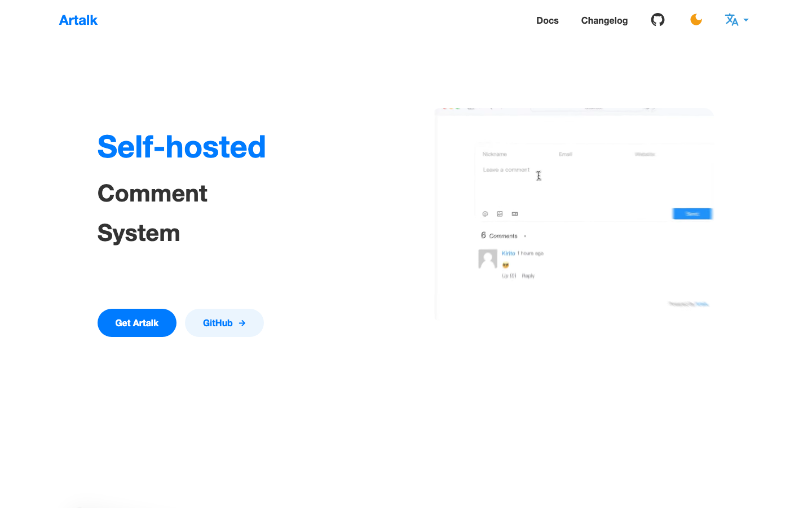Click the GitHub button with arrow
Viewport: 812px width, 508px height.
224,323
